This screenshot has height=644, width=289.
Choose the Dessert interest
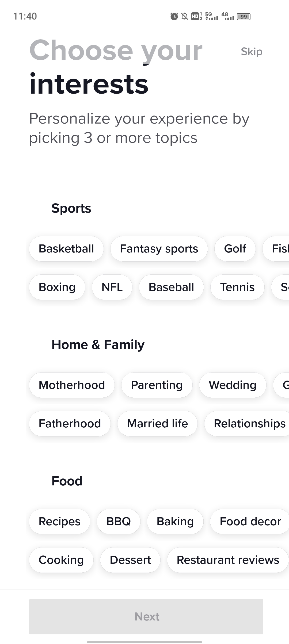(x=130, y=560)
